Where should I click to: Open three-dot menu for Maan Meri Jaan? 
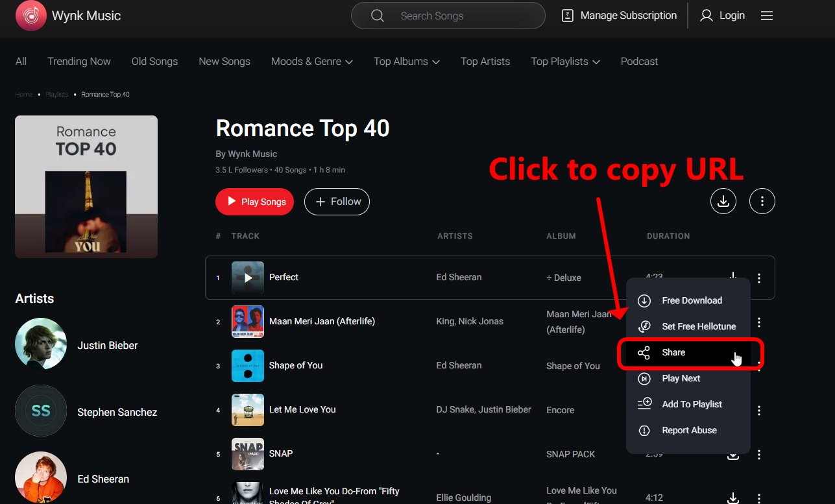759,322
